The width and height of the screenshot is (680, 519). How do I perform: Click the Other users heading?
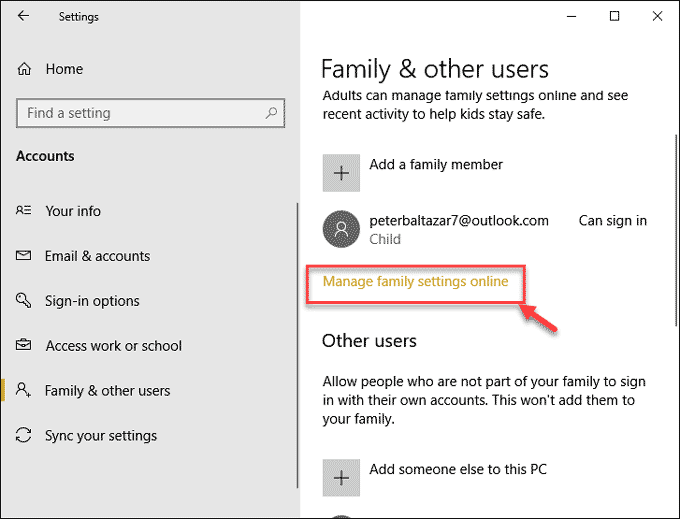click(369, 341)
